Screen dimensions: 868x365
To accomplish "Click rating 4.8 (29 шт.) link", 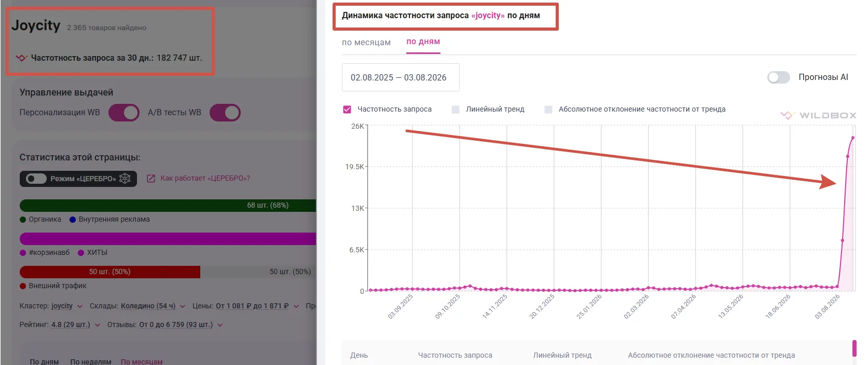I will pos(71,325).
